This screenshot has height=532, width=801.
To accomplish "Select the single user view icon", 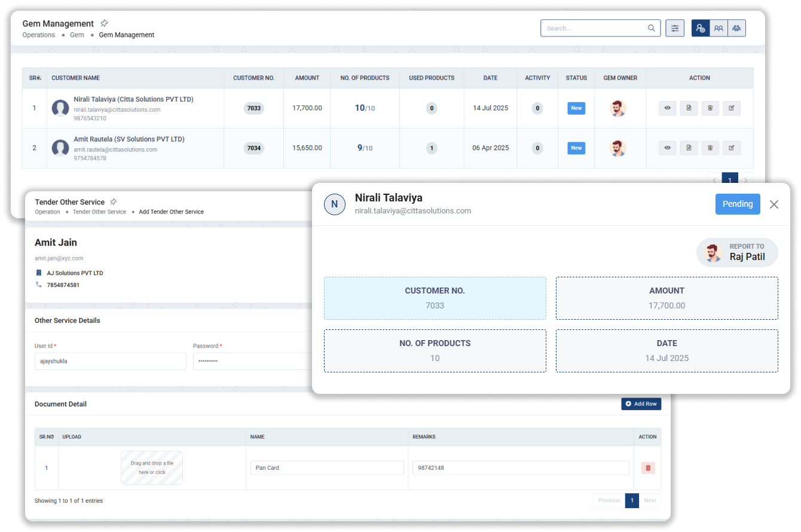I will click(x=701, y=28).
